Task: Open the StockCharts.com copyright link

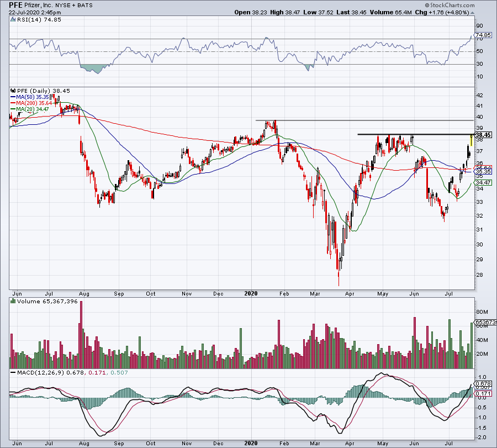Action: [450, 5]
